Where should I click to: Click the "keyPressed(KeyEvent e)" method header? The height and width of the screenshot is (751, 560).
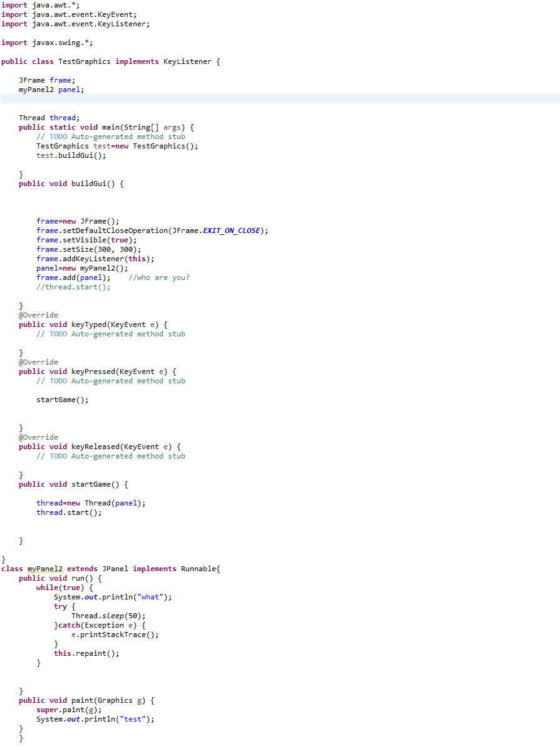tap(98, 371)
